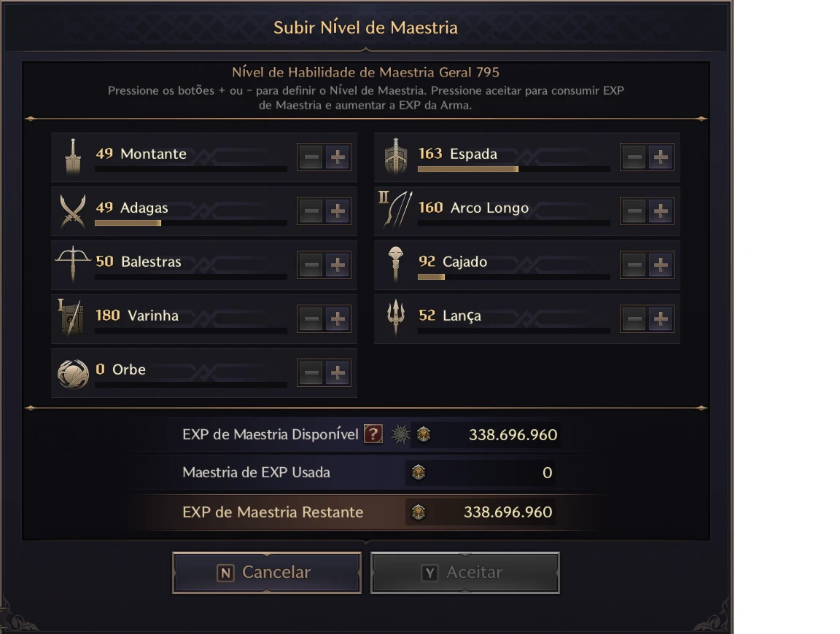The width and height of the screenshot is (840, 634).
Task: Click the Balestras crossbow icon
Action: pos(73,264)
